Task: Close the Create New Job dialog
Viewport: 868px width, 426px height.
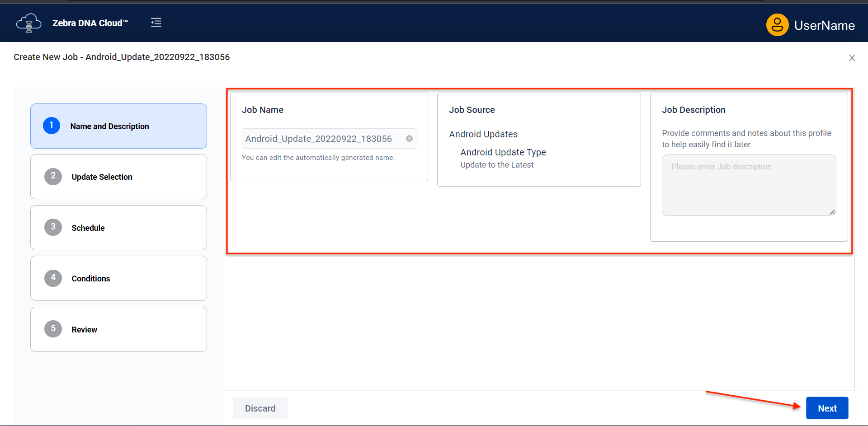Action: tap(852, 58)
